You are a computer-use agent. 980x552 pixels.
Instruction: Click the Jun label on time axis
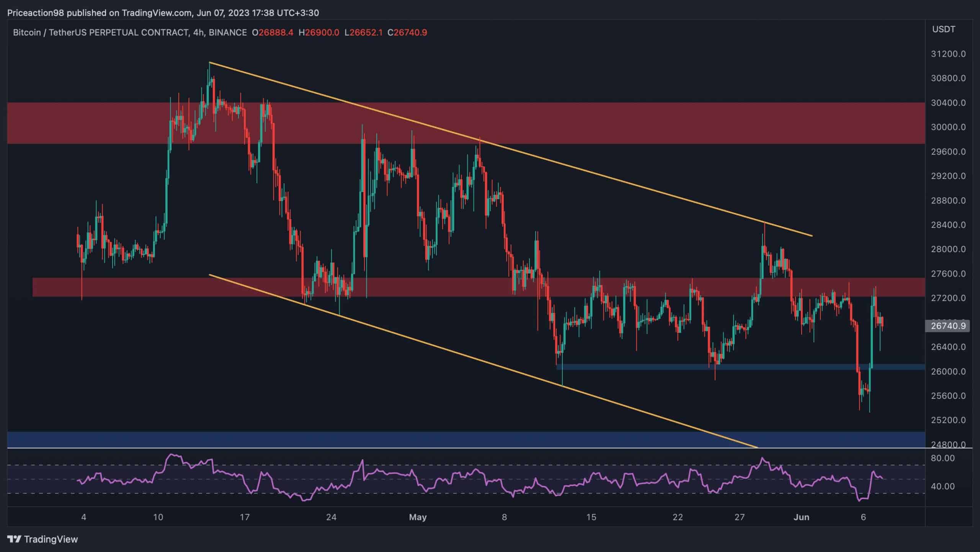coord(801,517)
